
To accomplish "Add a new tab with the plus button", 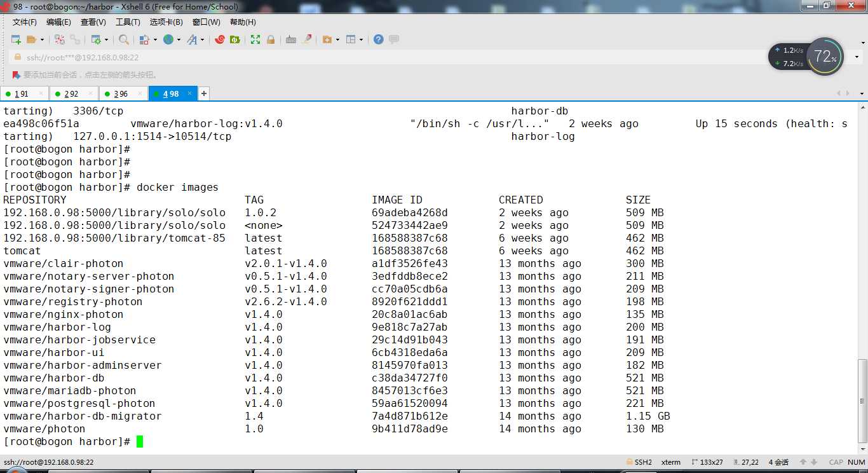I will click(x=204, y=94).
